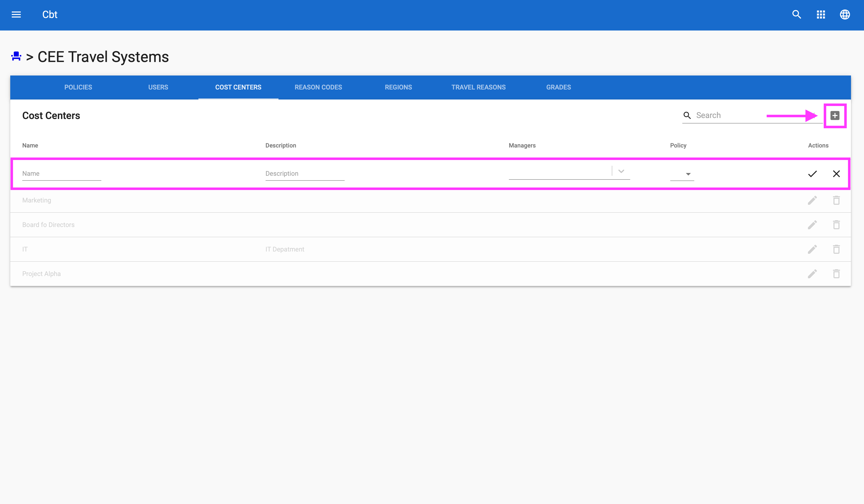Screen dimensions: 864x504
Task: Click the add cost center plus icon
Action: click(x=835, y=115)
